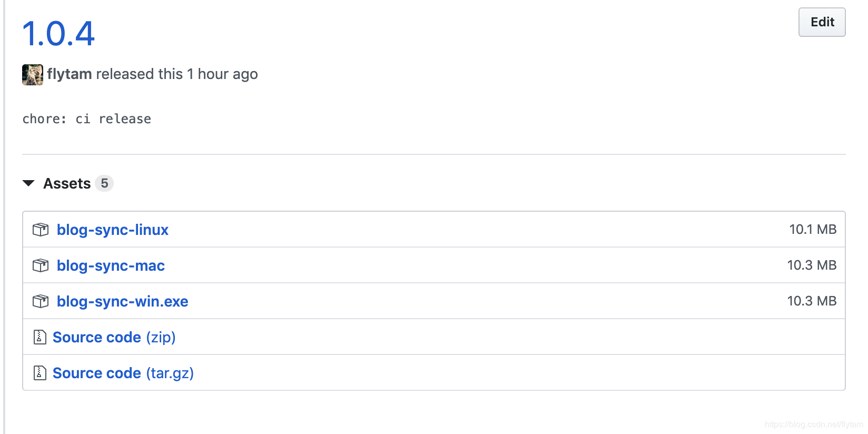
Task: Open flytam's profile avatar
Action: (x=33, y=74)
